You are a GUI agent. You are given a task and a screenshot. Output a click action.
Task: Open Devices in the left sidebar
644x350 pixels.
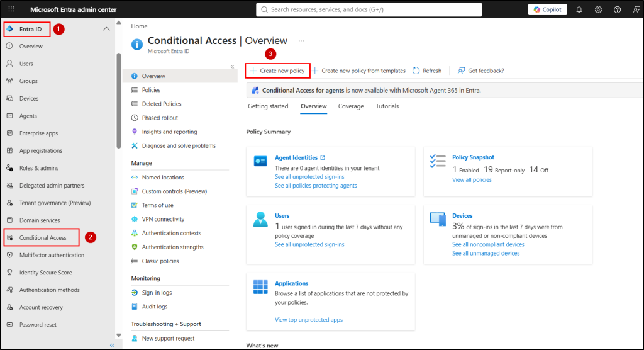pos(29,99)
